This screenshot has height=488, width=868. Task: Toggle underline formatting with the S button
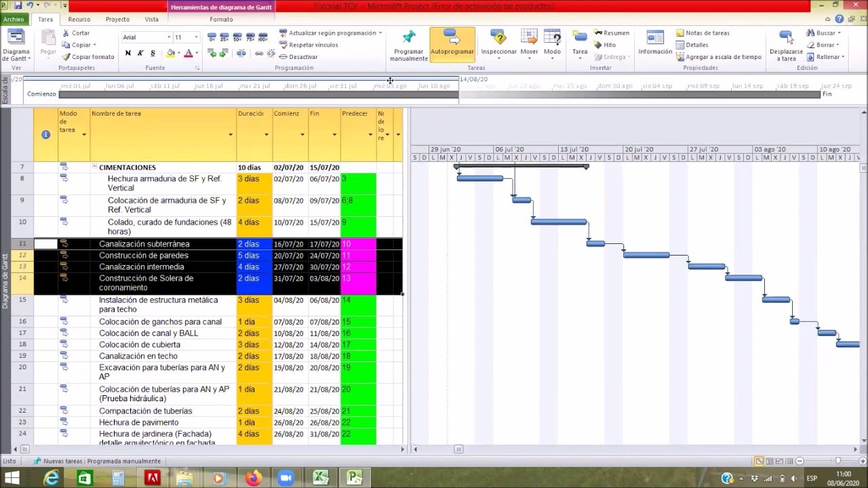[x=153, y=52]
